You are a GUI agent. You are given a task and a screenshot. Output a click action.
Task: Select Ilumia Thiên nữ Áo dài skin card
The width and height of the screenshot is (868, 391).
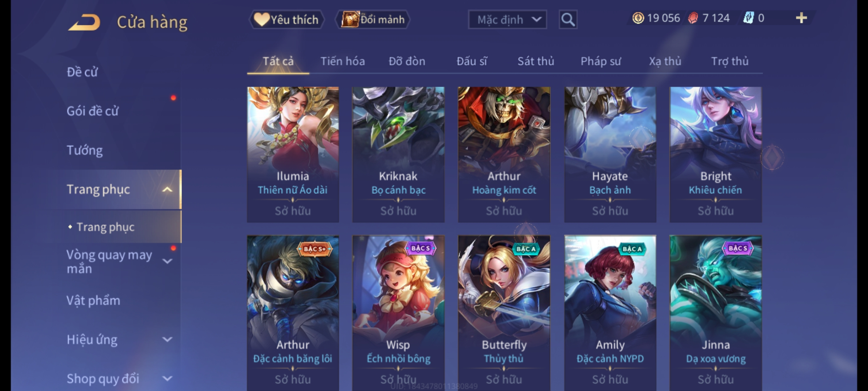[x=293, y=155]
